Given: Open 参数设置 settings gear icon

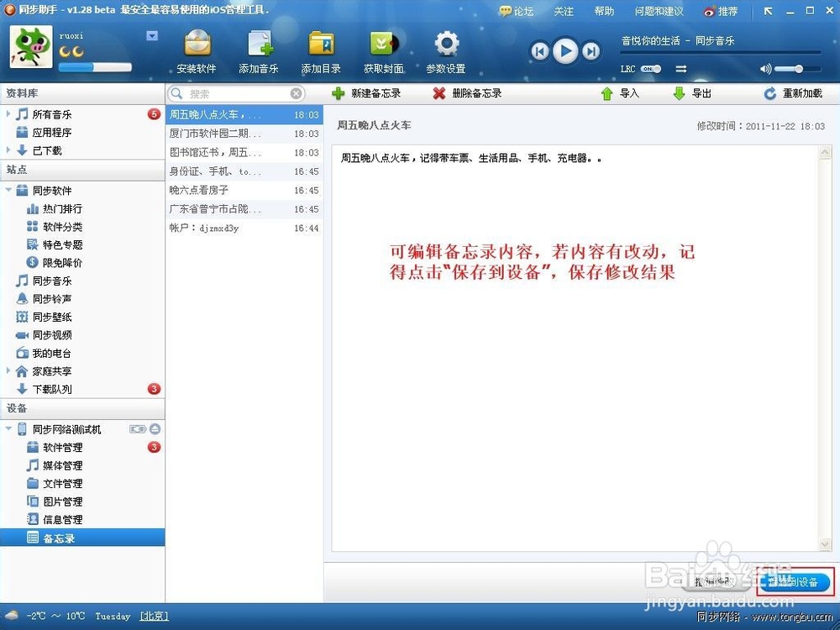Looking at the screenshot, I should tap(446, 44).
